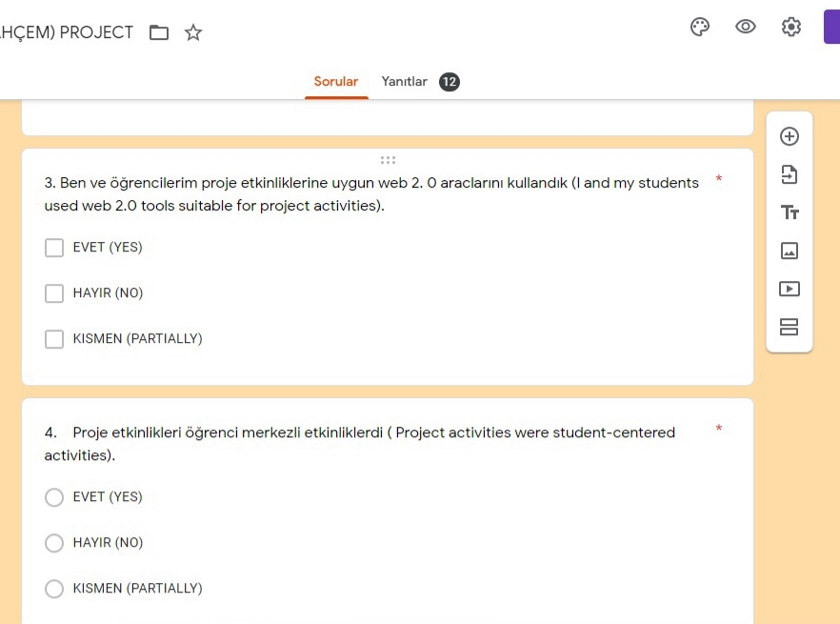
Task: Add a new section
Action: 790,328
